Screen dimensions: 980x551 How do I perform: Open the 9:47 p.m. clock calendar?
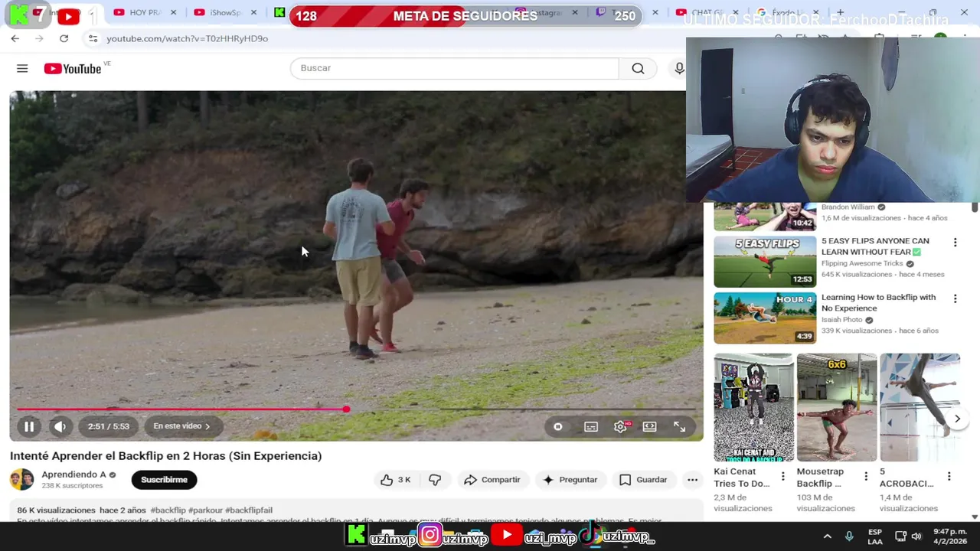(x=949, y=536)
